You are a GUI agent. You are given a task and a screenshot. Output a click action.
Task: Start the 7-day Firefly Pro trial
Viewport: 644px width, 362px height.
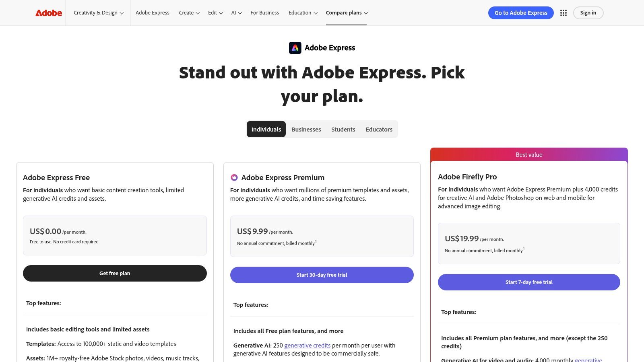[x=528, y=282]
